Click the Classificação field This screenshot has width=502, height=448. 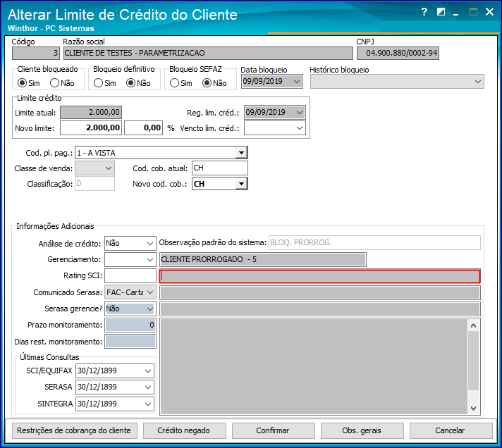(94, 184)
